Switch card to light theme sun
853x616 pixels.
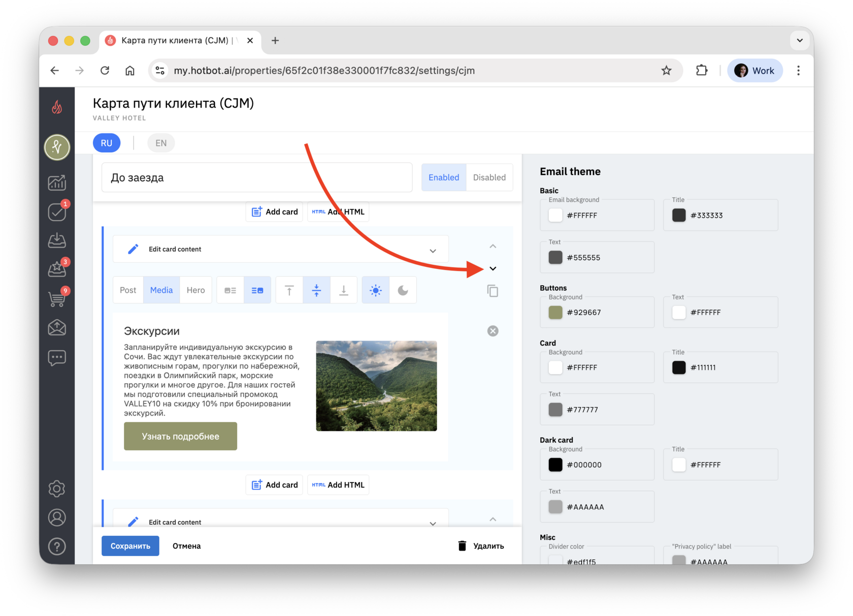tap(376, 290)
